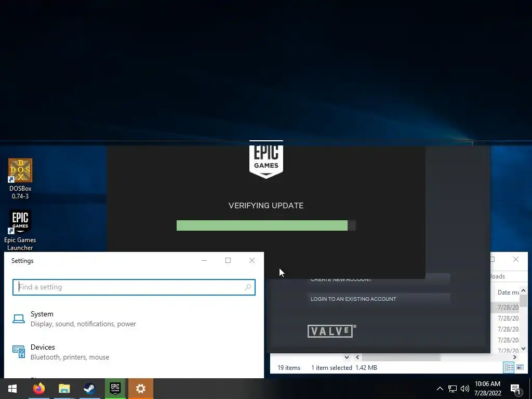
Task: Click the '19 items' status bar text
Action: pos(289,368)
